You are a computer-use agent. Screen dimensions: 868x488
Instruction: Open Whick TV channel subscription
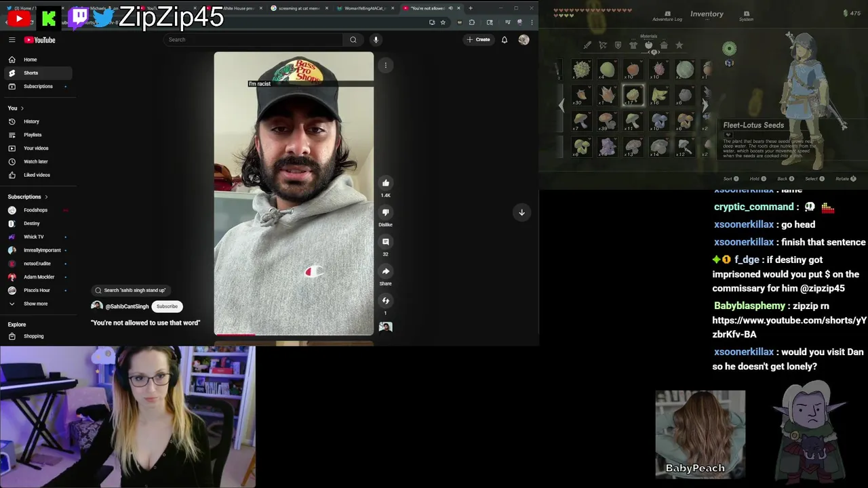tap(38, 237)
